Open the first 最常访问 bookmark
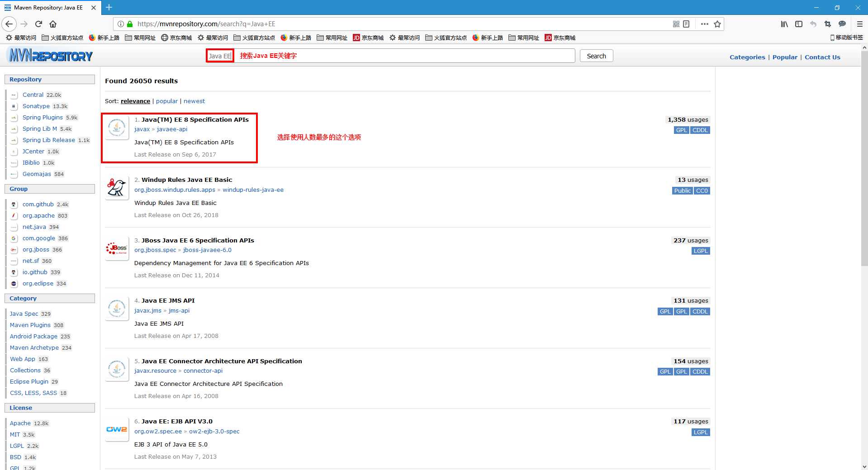The height and width of the screenshot is (470, 868). pos(21,38)
